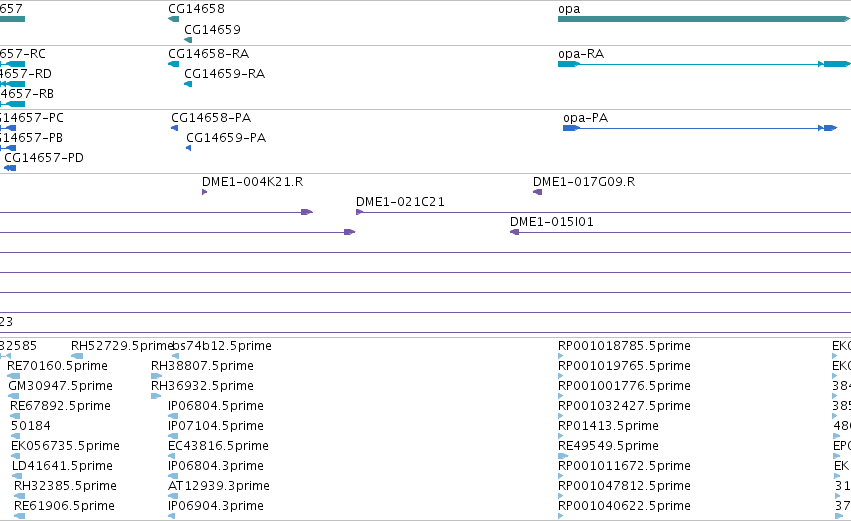The height and width of the screenshot is (521, 851).
Task: Select the RE70160.5prime EST
Action: point(57,366)
